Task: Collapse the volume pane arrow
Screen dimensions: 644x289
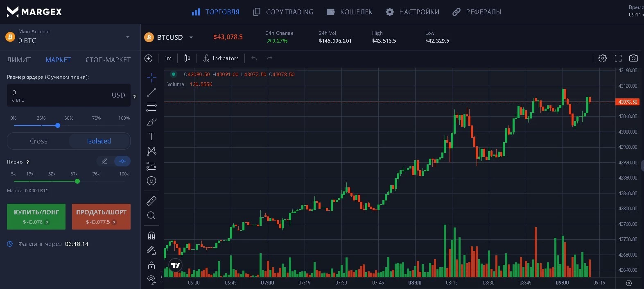Action: point(161,277)
